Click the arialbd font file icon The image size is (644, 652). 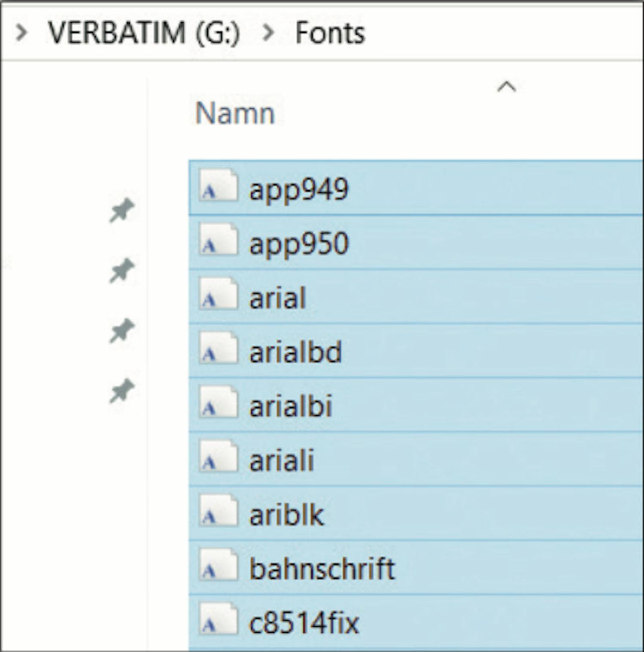218,348
